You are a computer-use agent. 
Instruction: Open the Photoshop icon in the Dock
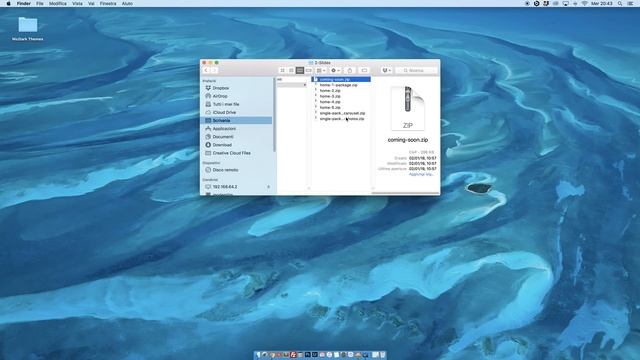coord(307,355)
